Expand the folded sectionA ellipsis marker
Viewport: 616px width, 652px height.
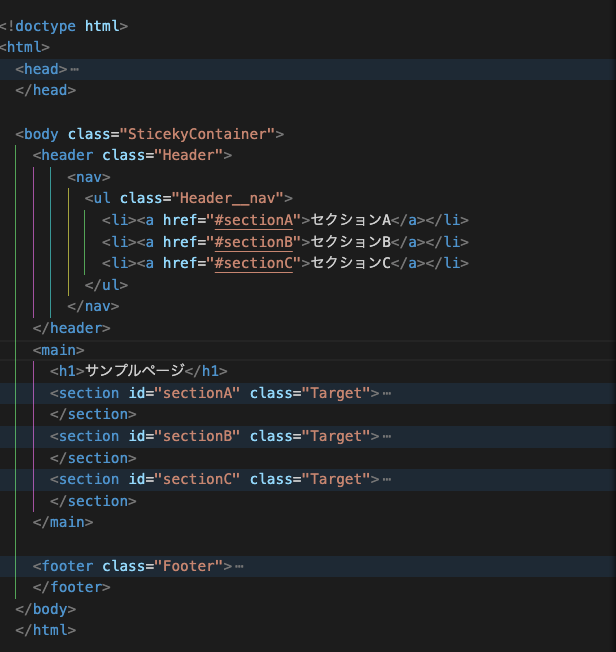[x=387, y=393]
